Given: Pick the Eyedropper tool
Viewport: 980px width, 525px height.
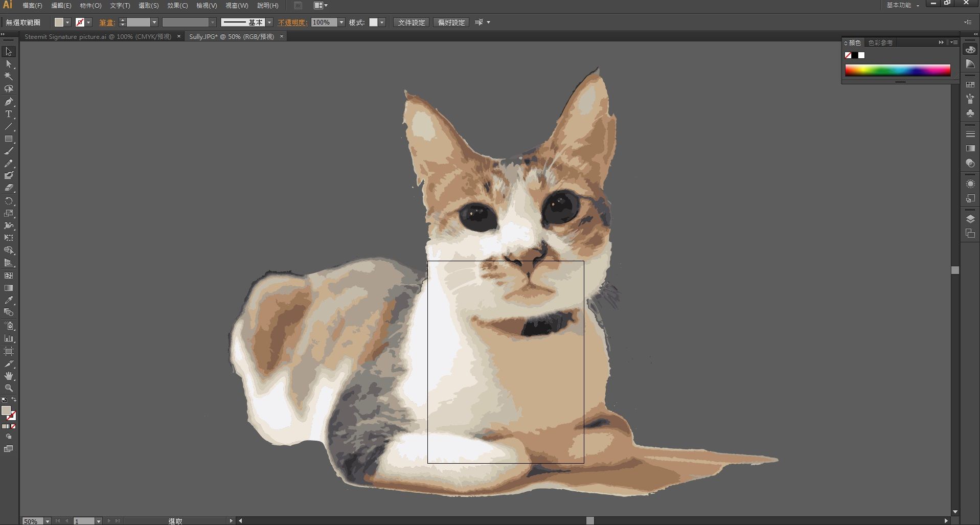Looking at the screenshot, I should coord(9,300).
